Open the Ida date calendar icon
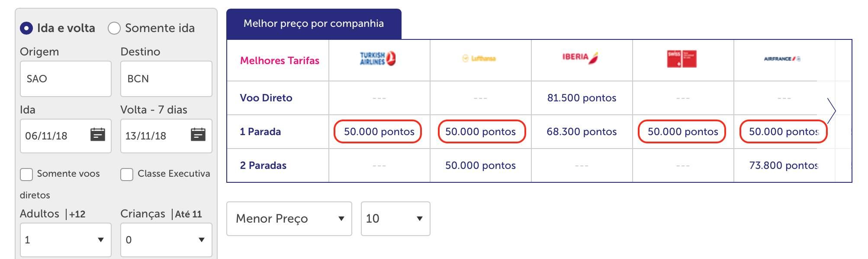 tap(98, 135)
